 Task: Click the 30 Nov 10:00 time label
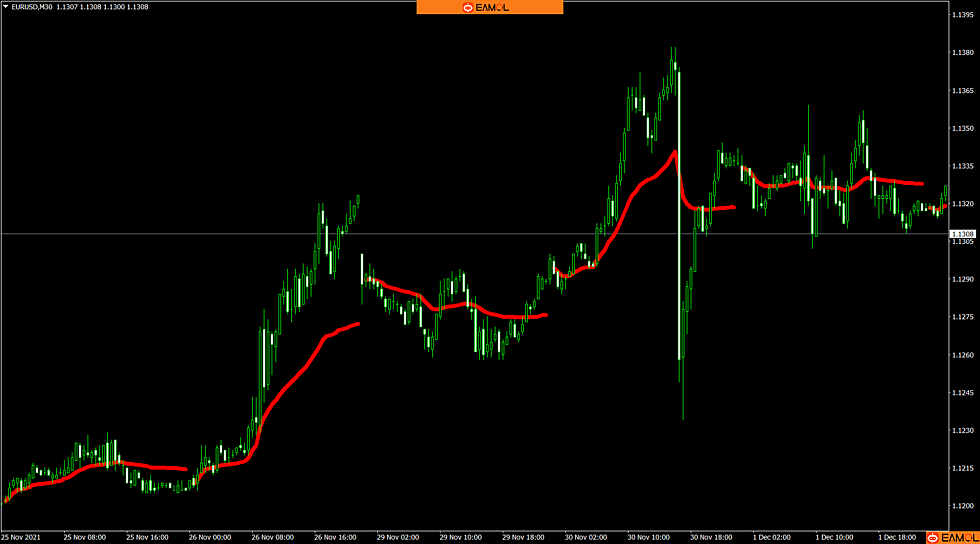[x=649, y=537]
